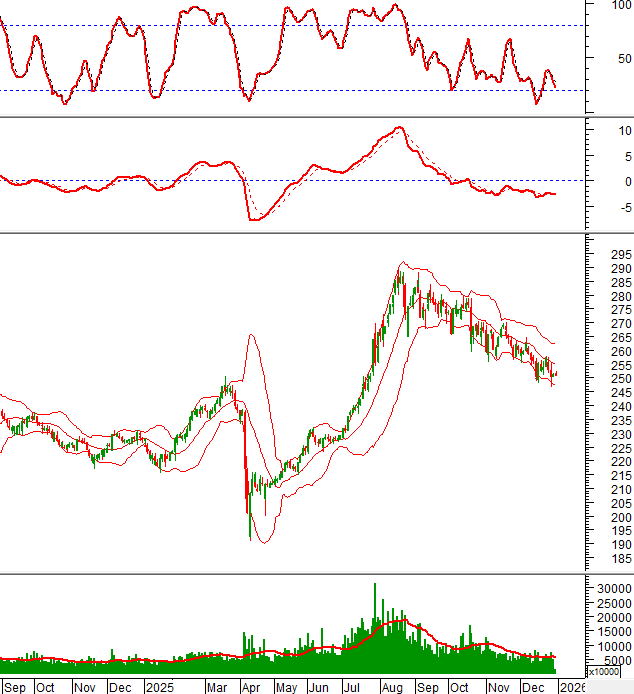This screenshot has height=694, width=634.
Task: Click the MACD indicator peak in August
Action: (x=399, y=128)
